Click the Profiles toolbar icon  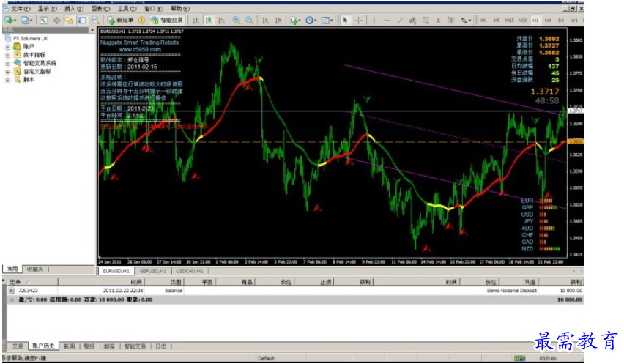26,20
